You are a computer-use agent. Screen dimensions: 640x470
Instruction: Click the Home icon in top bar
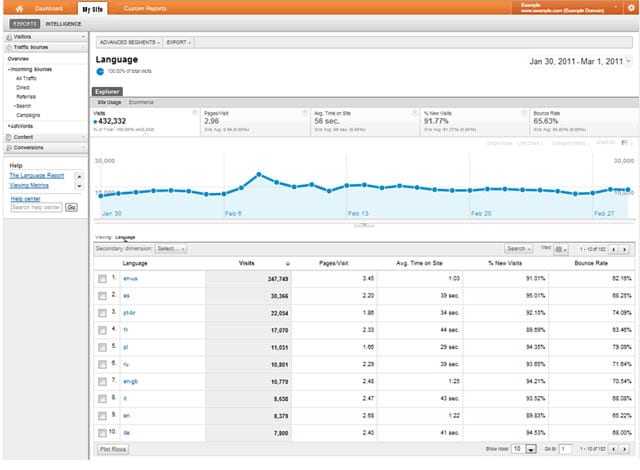click(20, 8)
